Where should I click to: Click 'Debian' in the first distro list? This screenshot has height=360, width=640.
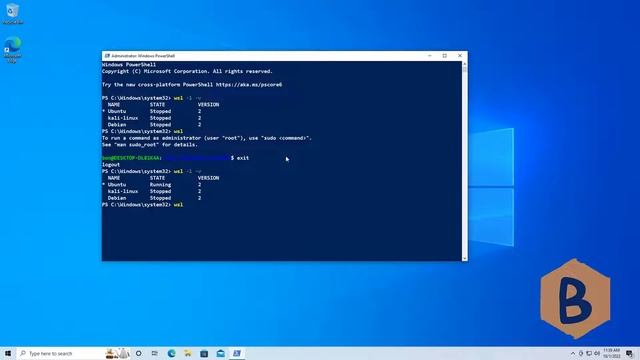117,125
